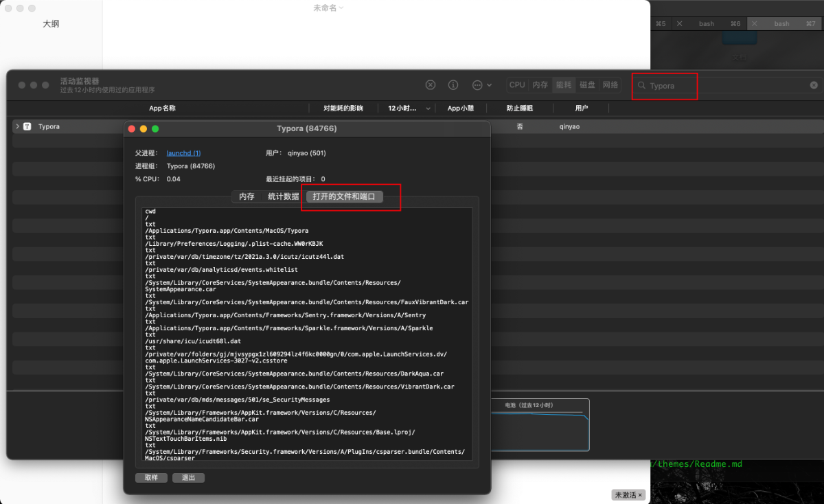This screenshot has width=824, height=504.
Task: Open the 网络 tab
Action: (610, 85)
